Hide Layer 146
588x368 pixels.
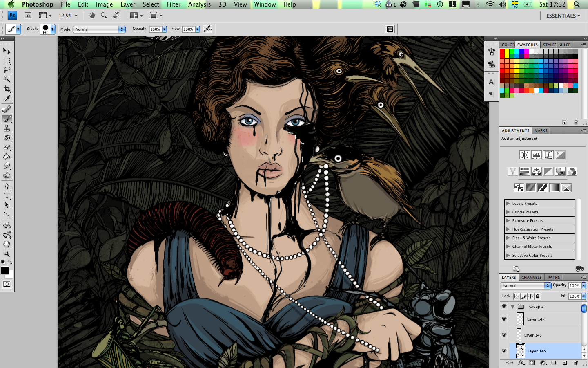[504, 335]
